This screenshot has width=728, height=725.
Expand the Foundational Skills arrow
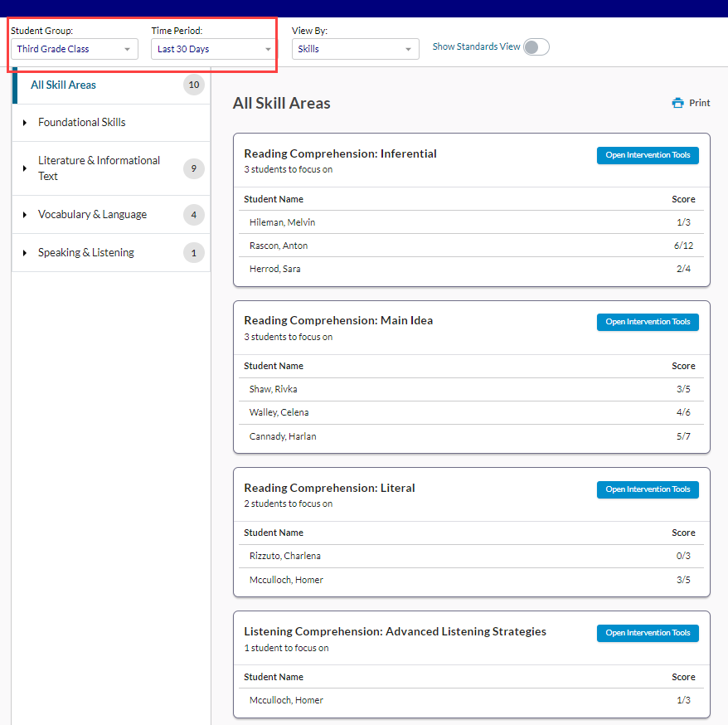(25, 123)
